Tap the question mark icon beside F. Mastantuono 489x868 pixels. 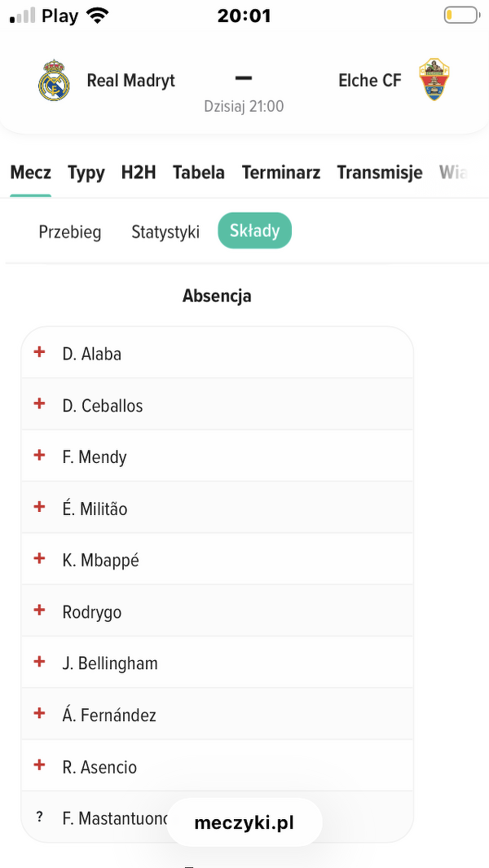click(x=39, y=817)
